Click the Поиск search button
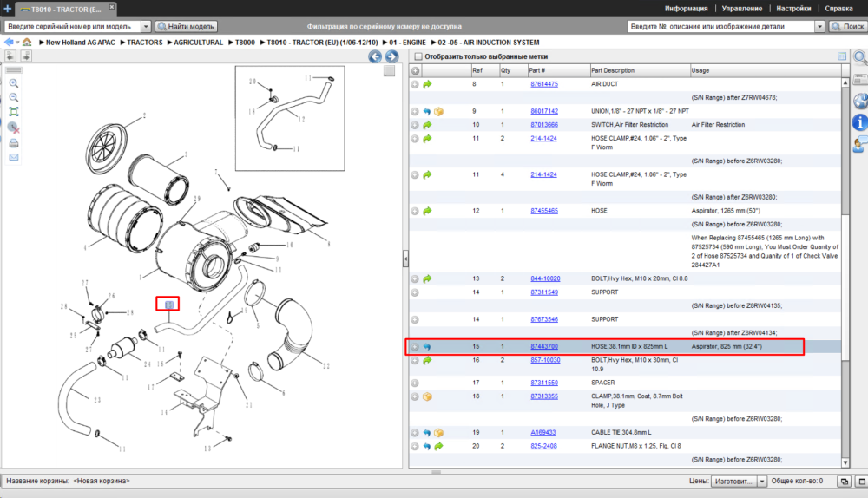868x498 pixels. click(847, 27)
